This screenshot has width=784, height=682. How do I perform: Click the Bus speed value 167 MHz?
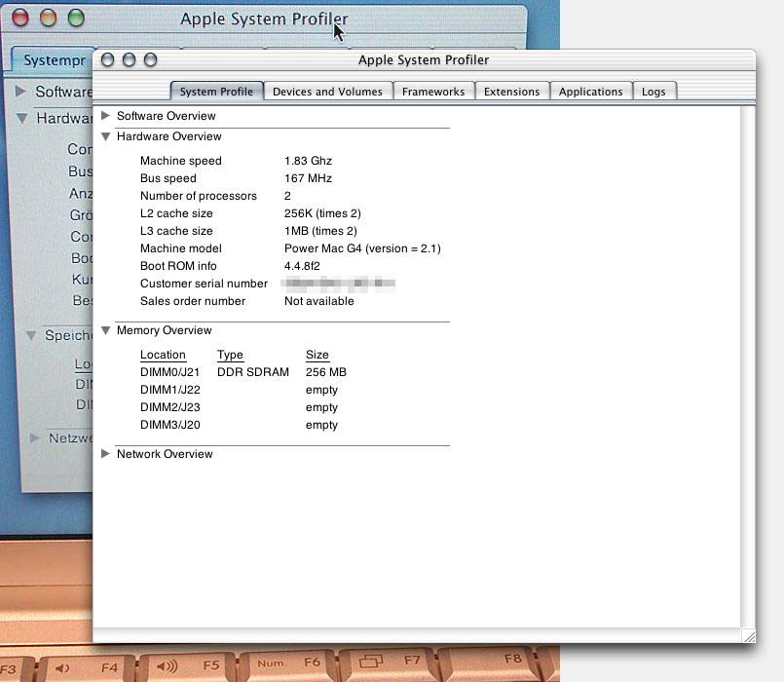pyautogui.click(x=308, y=178)
